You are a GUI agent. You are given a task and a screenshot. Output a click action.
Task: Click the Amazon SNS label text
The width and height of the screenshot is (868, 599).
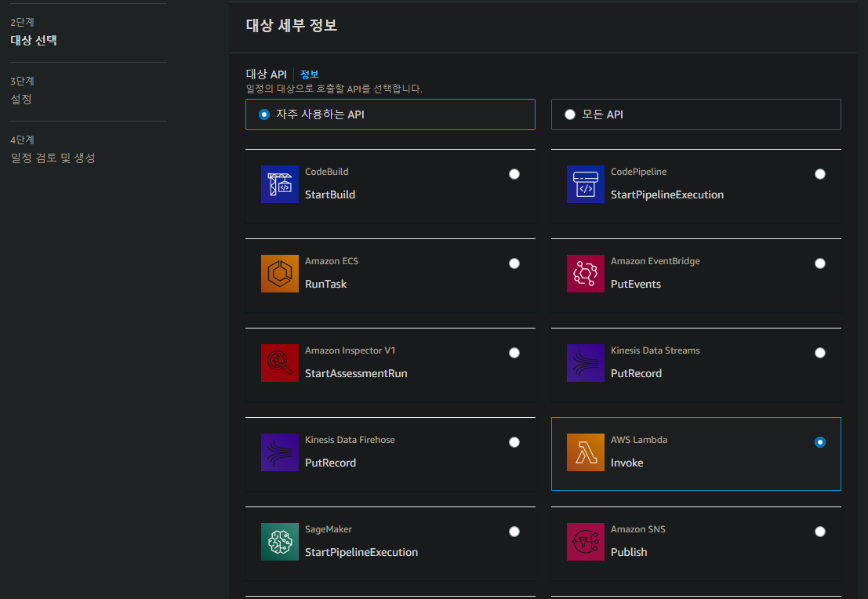coord(637,529)
